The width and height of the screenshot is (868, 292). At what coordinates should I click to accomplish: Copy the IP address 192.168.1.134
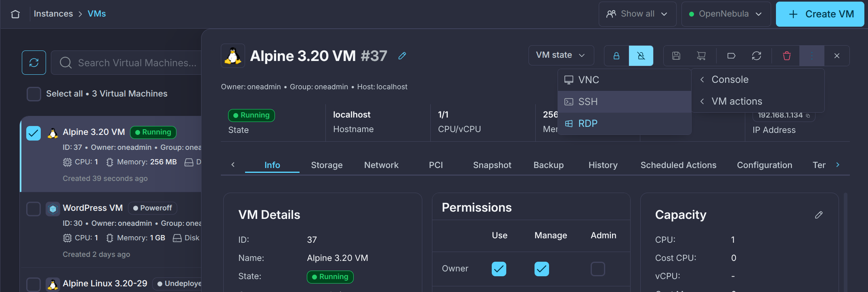click(808, 116)
